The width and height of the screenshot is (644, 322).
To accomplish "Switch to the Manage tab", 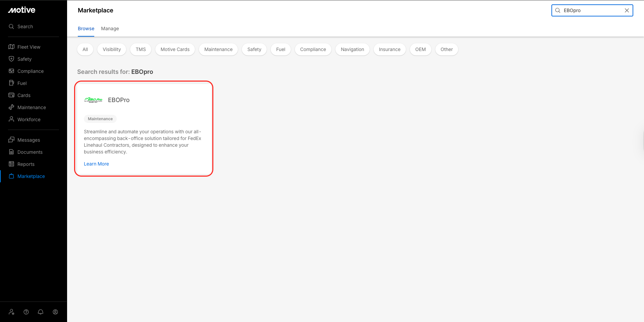I will pos(110,29).
